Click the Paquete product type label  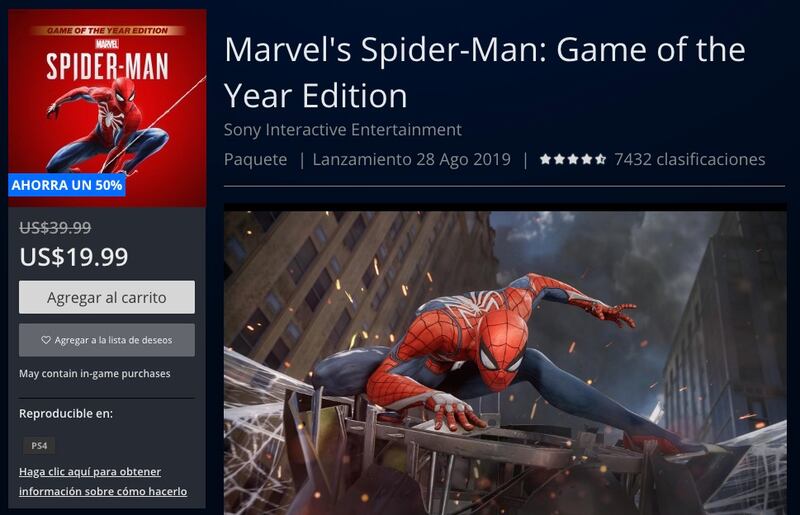(256, 159)
